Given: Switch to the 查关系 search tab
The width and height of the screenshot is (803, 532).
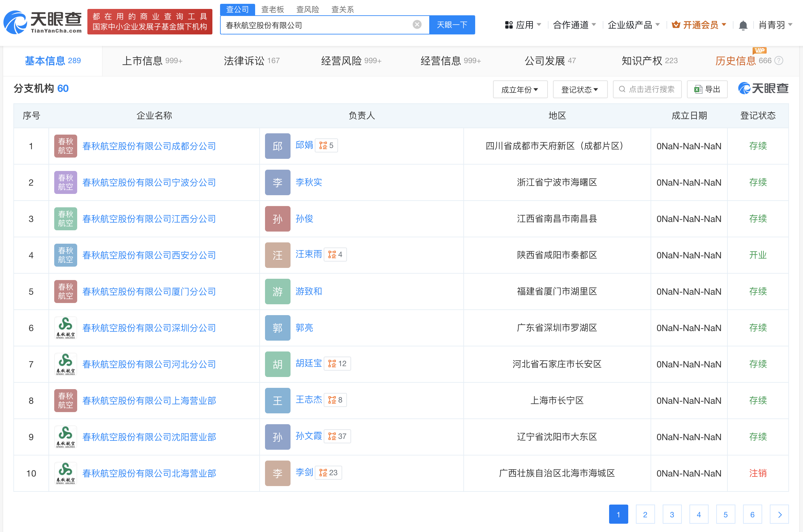Looking at the screenshot, I should tap(343, 9).
